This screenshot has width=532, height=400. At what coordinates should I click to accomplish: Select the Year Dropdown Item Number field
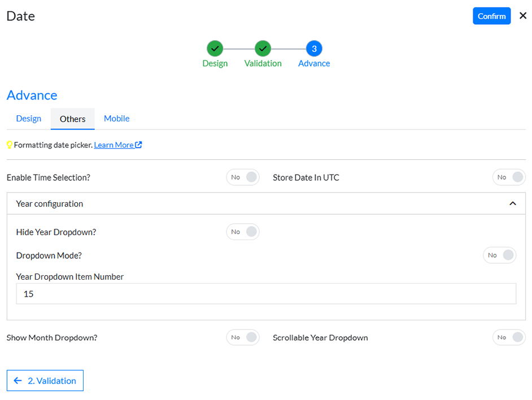tap(266, 293)
